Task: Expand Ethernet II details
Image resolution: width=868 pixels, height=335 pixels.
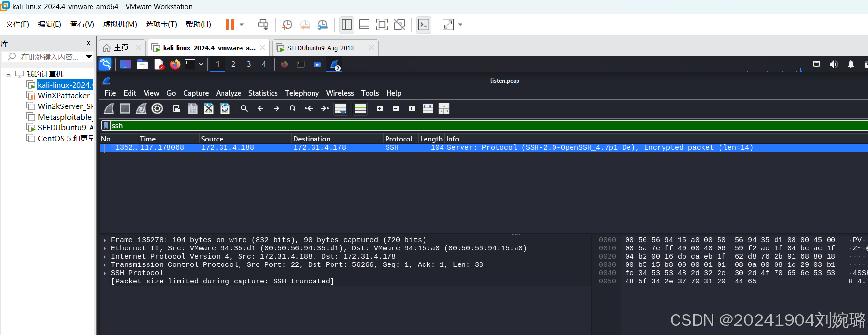Action: pos(105,248)
